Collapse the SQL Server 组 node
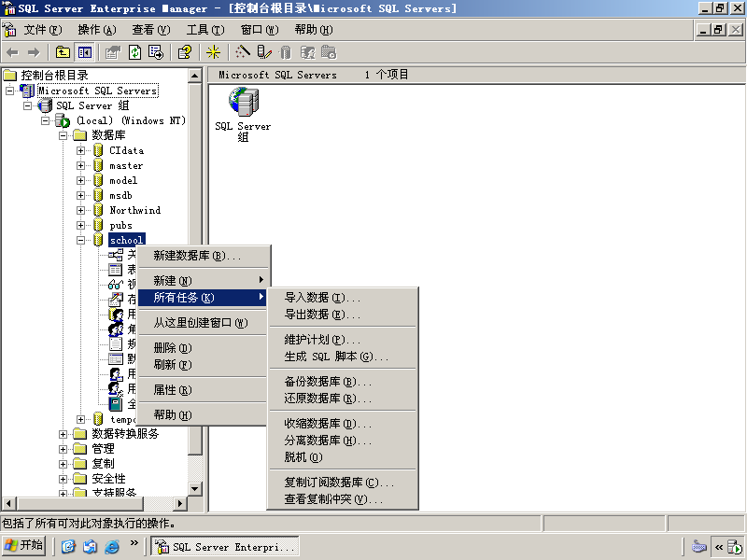The width and height of the screenshot is (747, 560). pyautogui.click(x=28, y=105)
